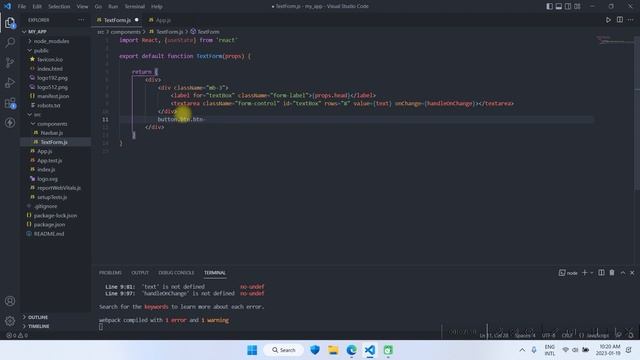Screen dimensions: 640x360
Task: Run the code using play icon
Action: tap(608, 20)
